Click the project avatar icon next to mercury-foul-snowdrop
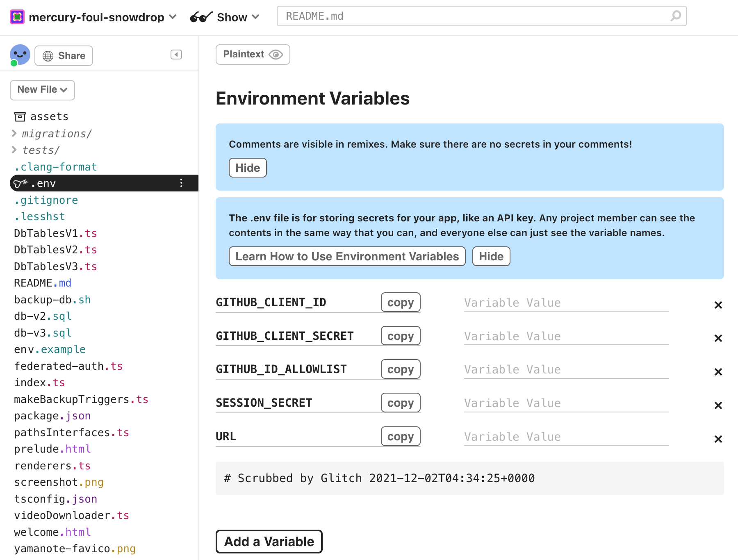The height and width of the screenshot is (560, 738). [17, 17]
